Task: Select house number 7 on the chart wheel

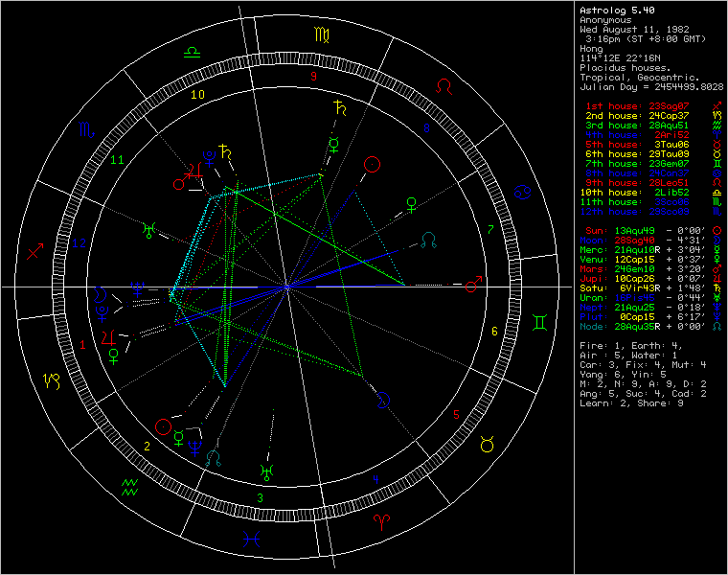Action: coord(490,229)
